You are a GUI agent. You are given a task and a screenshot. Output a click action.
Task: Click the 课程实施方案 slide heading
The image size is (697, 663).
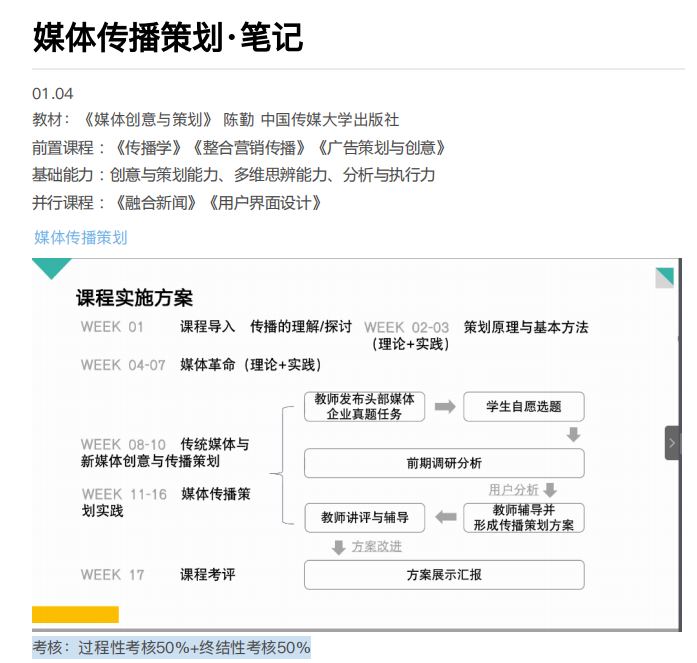click(134, 298)
